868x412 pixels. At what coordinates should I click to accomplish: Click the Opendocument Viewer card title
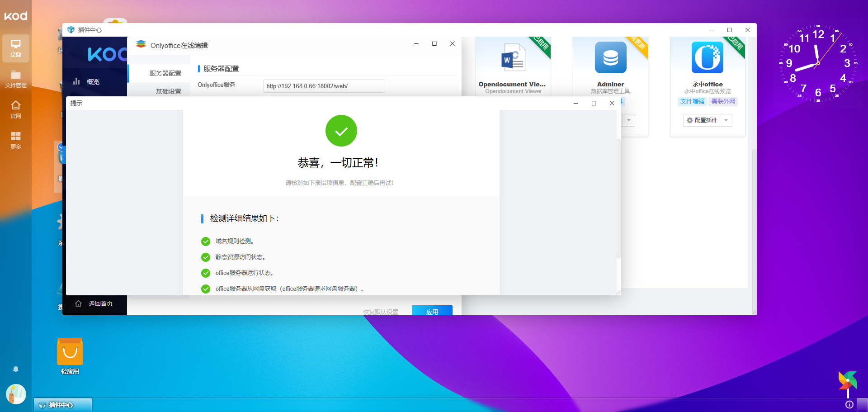512,84
